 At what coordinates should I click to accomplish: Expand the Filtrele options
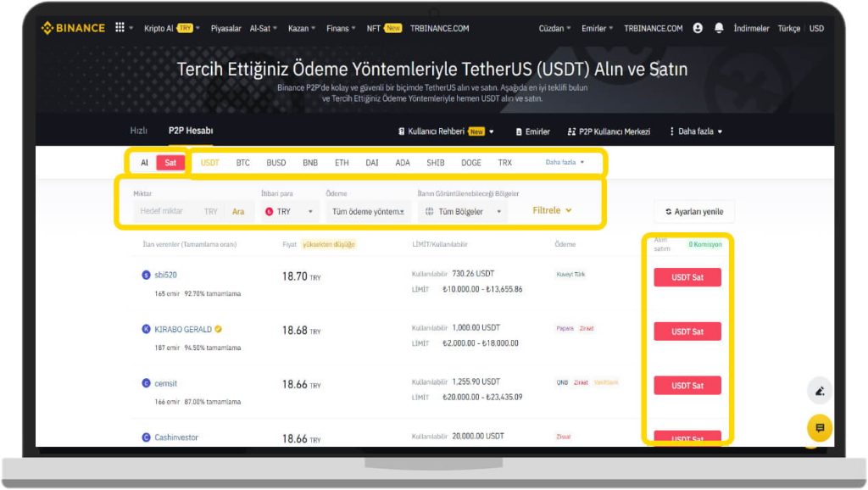click(552, 210)
